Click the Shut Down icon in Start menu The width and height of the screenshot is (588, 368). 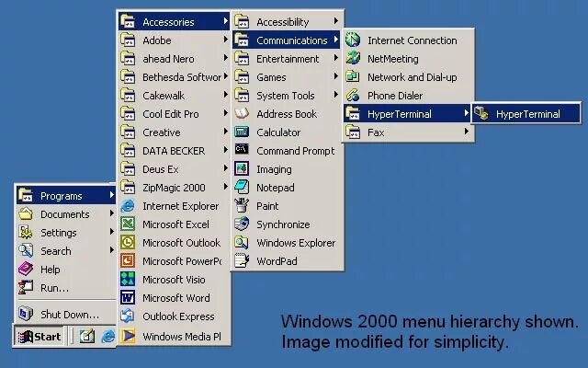[x=26, y=314]
